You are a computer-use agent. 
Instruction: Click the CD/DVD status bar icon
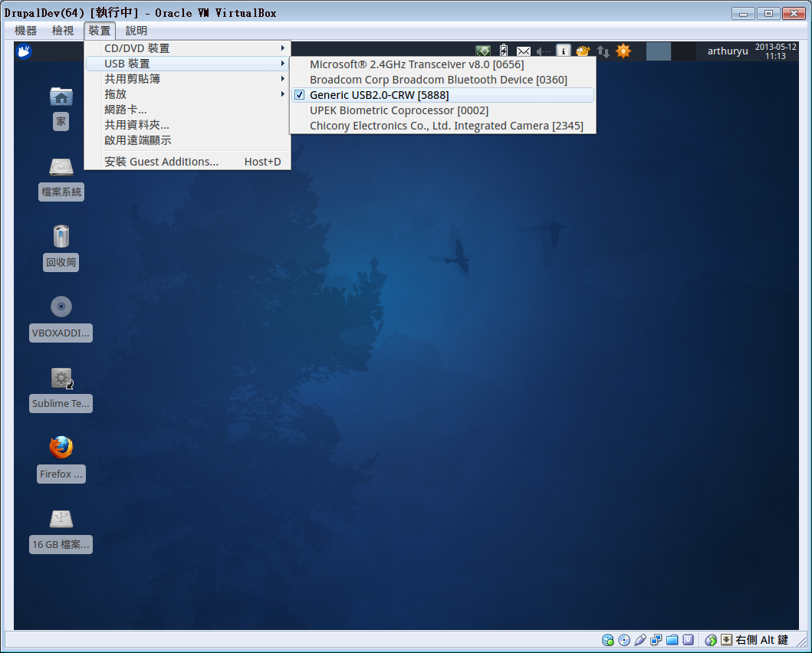point(623,640)
